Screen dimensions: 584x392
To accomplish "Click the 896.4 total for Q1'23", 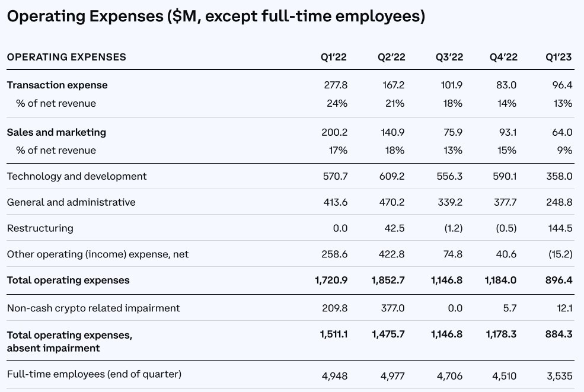I will point(559,281).
